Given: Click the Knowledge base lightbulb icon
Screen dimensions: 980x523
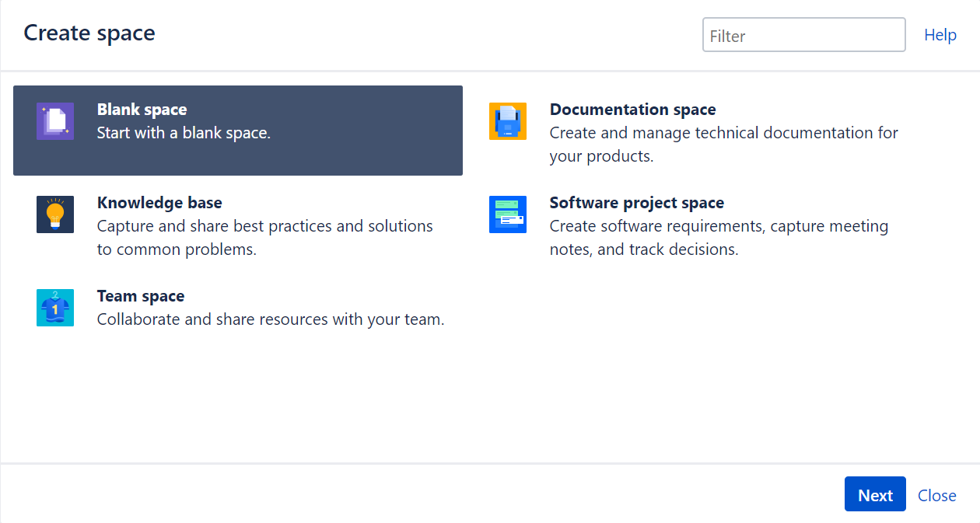Looking at the screenshot, I should point(55,214).
